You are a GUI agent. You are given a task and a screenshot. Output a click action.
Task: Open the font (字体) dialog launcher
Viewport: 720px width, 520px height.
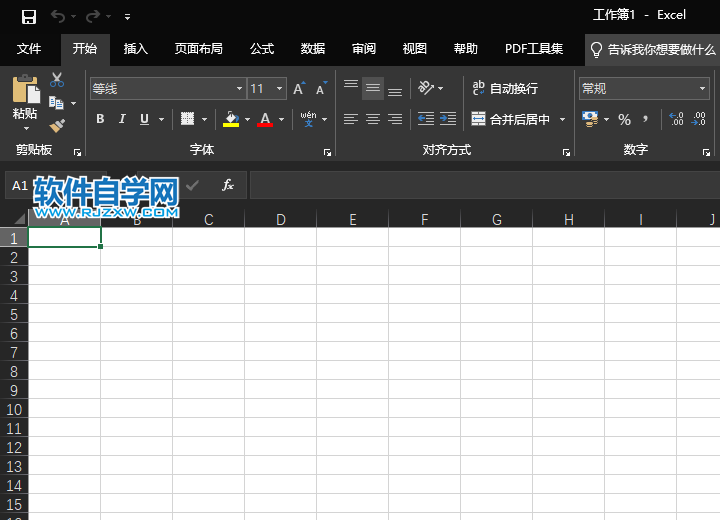pyautogui.click(x=327, y=153)
